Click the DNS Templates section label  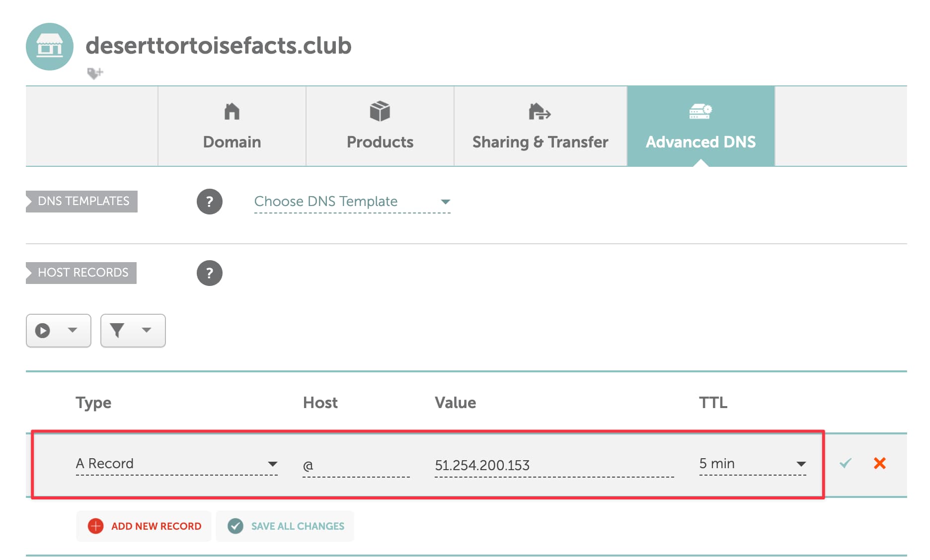(x=82, y=202)
